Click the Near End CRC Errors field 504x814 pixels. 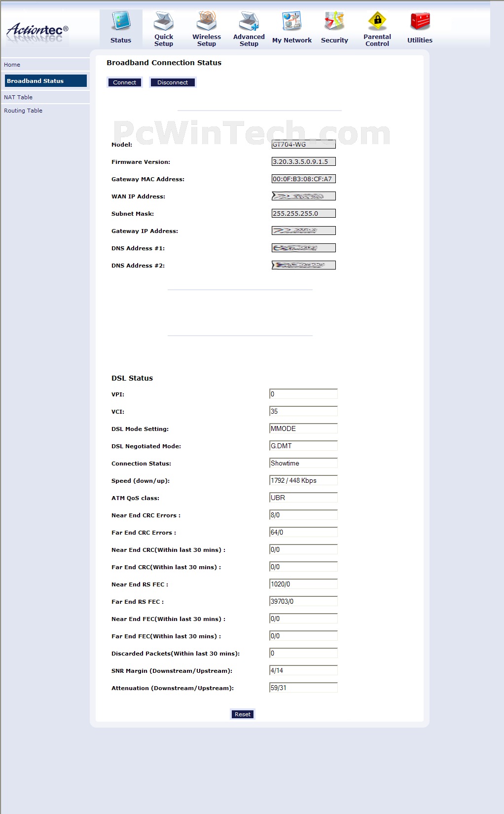(x=303, y=515)
